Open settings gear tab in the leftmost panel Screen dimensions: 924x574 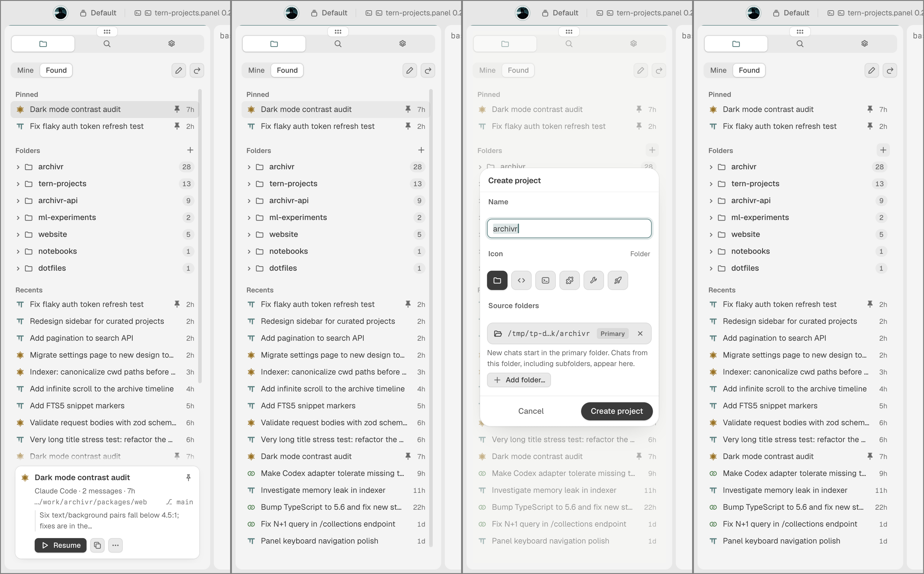(172, 44)
